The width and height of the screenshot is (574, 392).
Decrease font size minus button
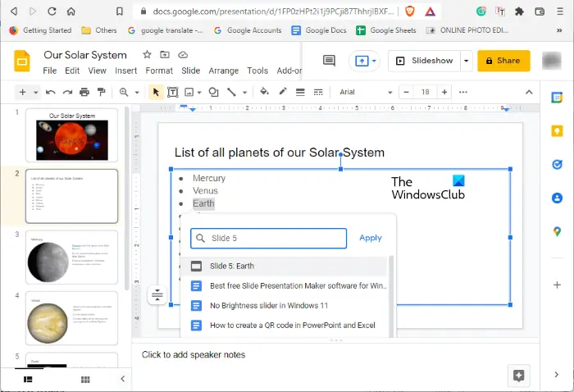(406, 92)
